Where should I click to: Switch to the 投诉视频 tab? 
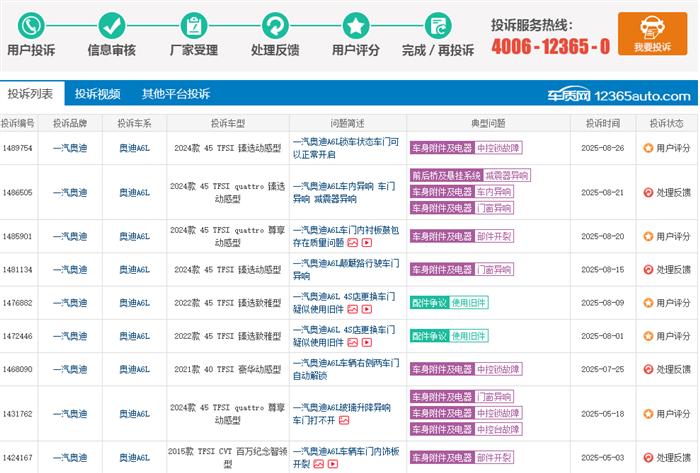(x=97, y=94)
